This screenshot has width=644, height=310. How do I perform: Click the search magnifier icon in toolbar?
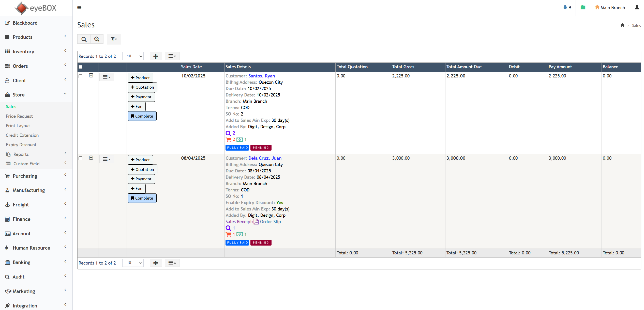(x=84, y=39)
